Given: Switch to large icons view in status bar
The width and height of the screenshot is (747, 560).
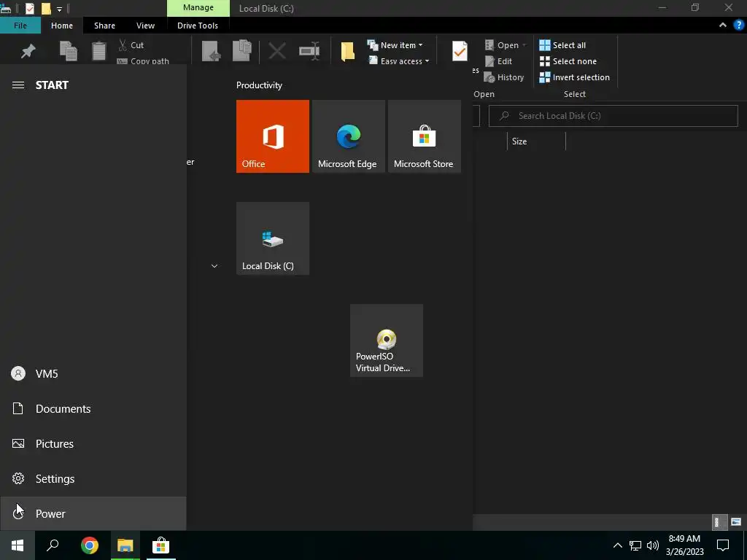Looking at the screenshot, I should [736, 522].
